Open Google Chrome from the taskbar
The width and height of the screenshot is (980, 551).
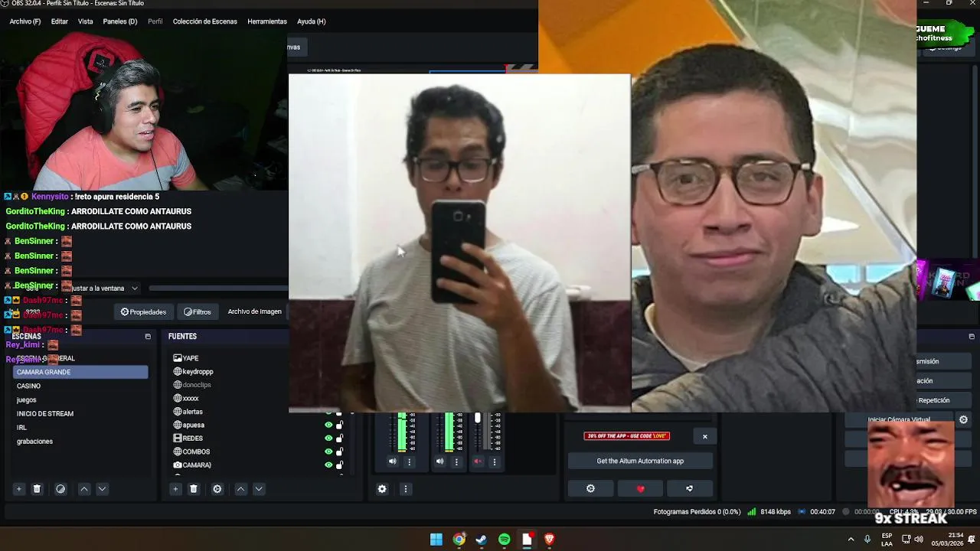point(459,540)
